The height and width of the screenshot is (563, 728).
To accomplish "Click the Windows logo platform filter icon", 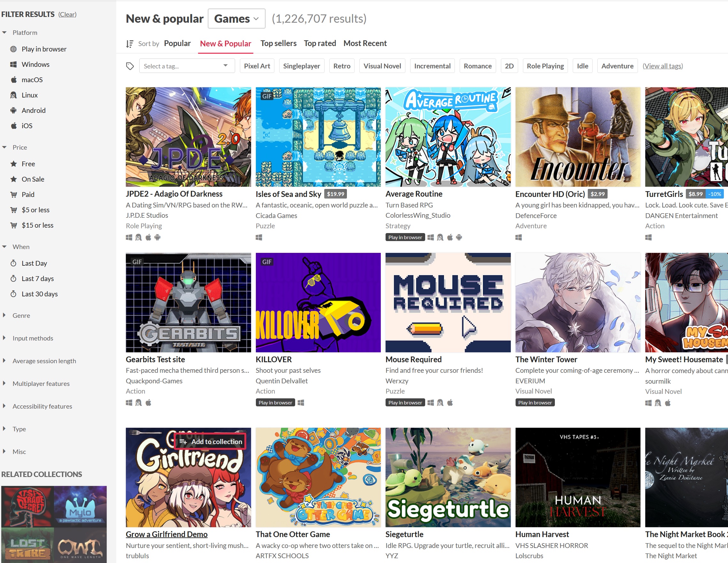I will pos(13,64).
